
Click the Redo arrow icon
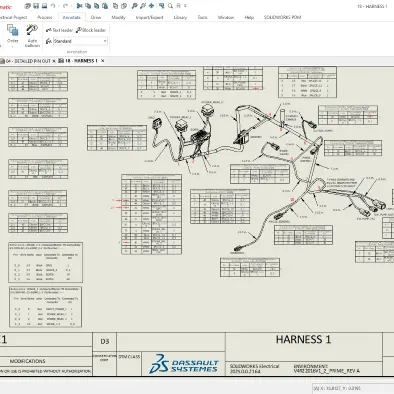(x=65, y=6)
